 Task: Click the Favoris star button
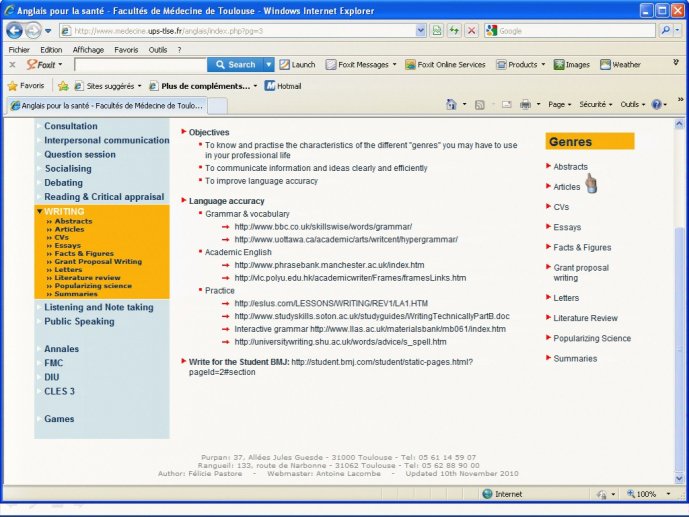pyautogui.click(x=26, y=86)
